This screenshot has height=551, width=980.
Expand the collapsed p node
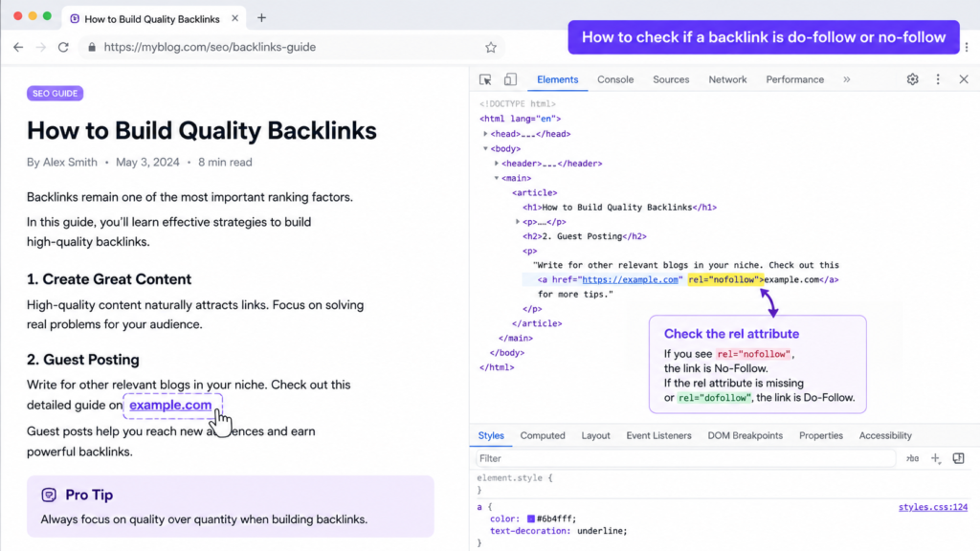pos(518,222)
